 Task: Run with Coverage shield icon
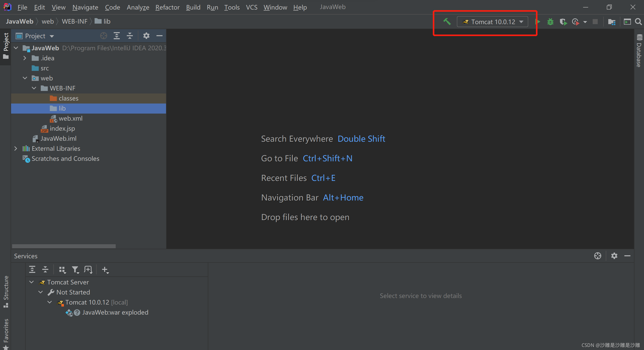coord(563,22)
